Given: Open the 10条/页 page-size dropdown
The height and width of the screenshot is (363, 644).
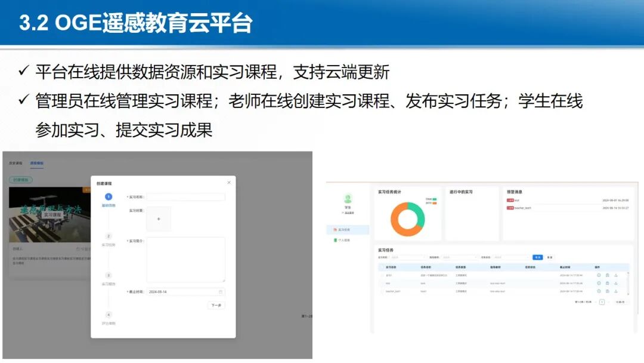Looking at the screenshot, I should tap(621, 302).
